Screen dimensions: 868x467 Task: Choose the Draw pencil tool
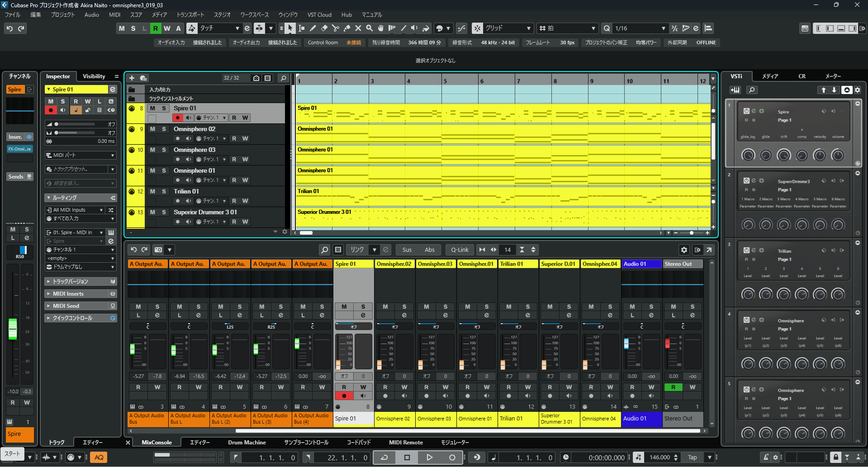pyautogui.click(x=313, y=28)
